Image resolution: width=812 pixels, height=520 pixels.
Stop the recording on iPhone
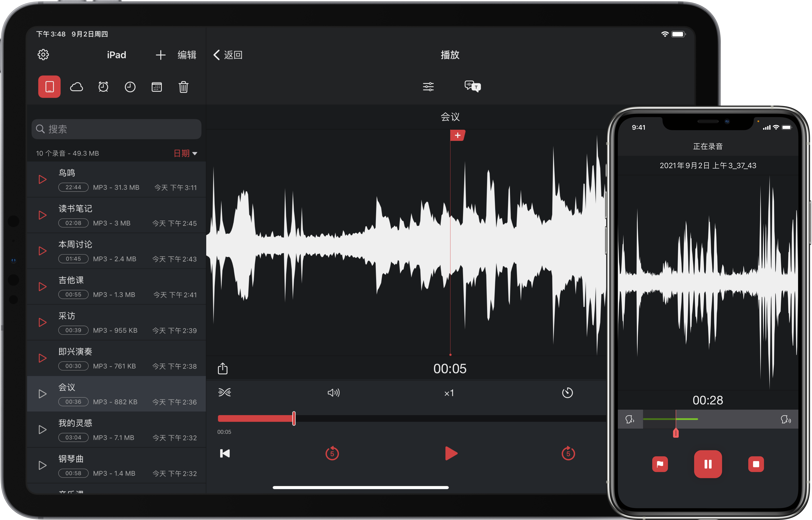[756, 464]
